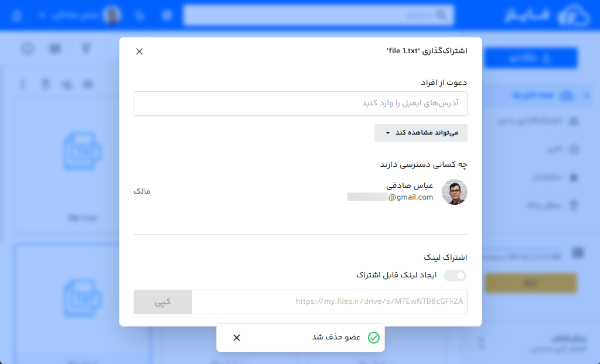This screenshot has height=364, width=600.
Task: Click عباس صادقی's profile avatar
Action: coord(454,192)
